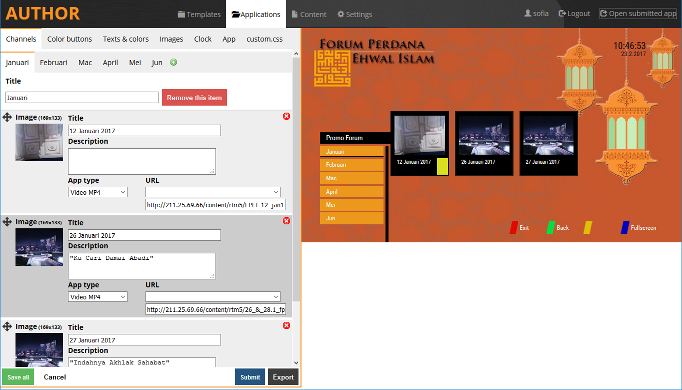Click the Remove this item button
682x390 pixels.
194,97
